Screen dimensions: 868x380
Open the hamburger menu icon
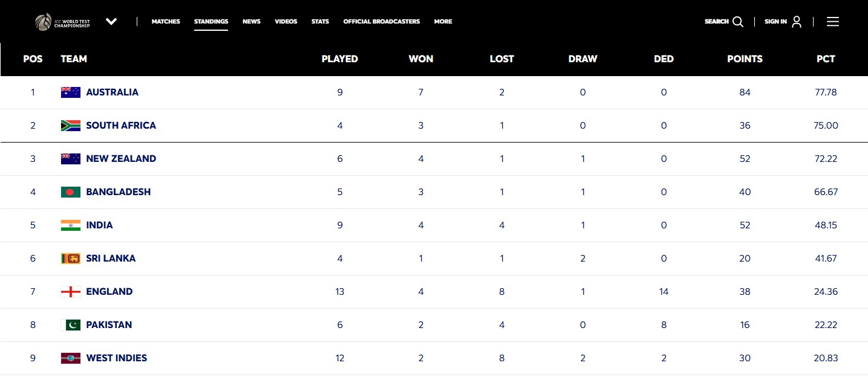(833, 22)
